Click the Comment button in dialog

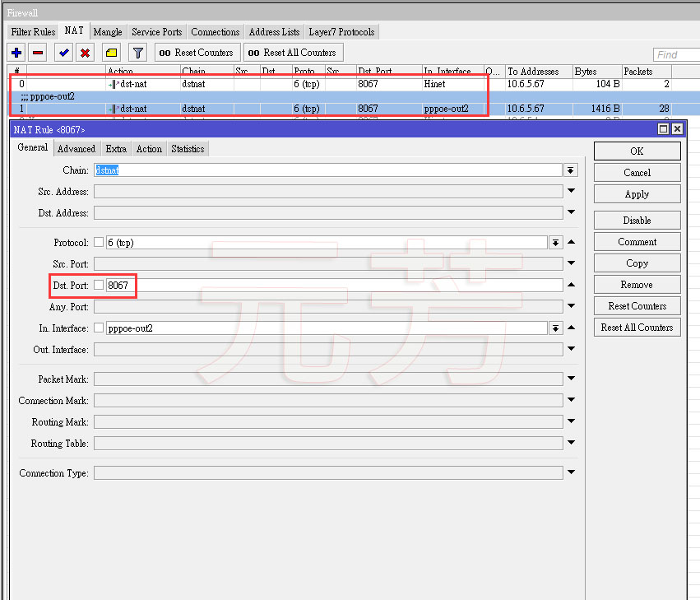click(637, 242)
